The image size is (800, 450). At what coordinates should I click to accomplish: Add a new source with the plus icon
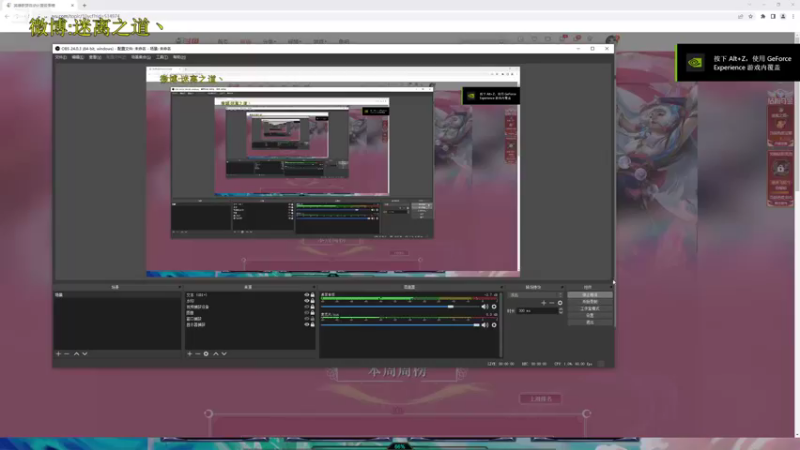coord(190,354)
